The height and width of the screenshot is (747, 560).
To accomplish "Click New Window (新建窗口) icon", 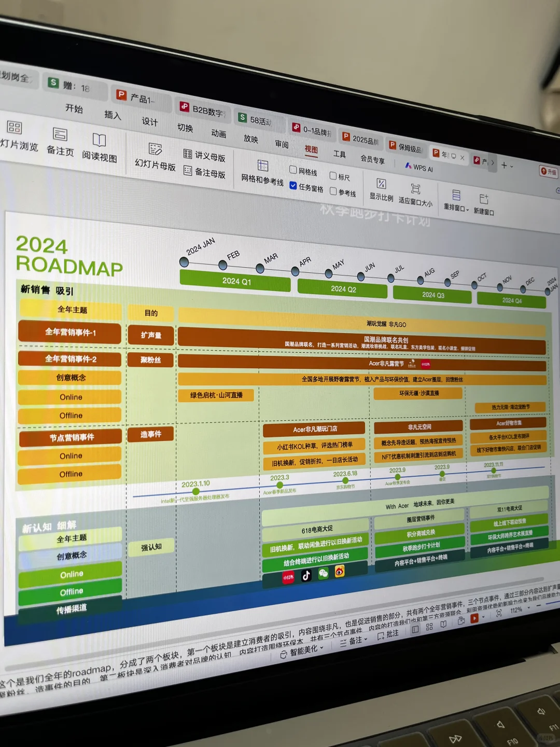I will pos(484,199).
